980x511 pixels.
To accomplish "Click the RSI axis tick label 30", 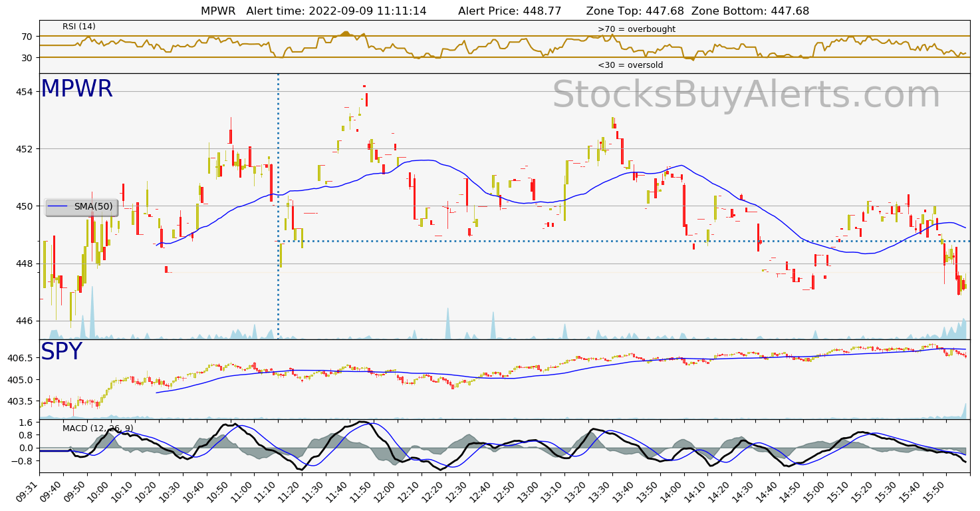I will (27, 58).
